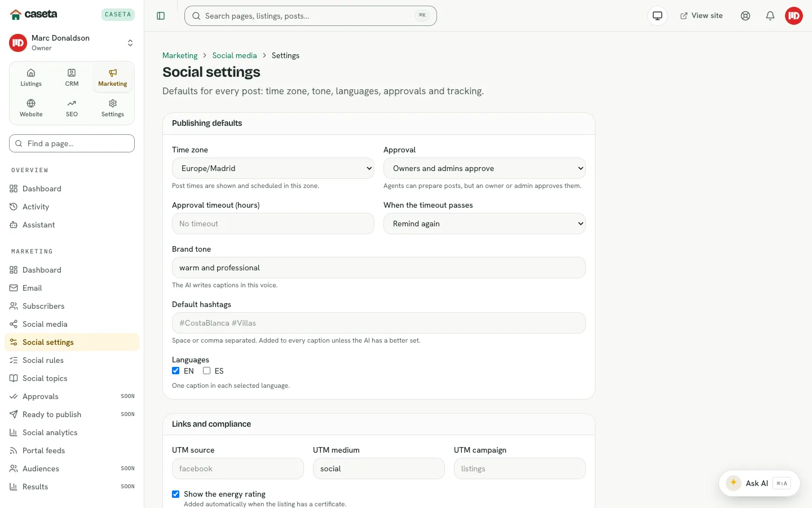This screenshot has width=812, height=508.
Task: Open Social topics page
Action: tap(72, 378)
